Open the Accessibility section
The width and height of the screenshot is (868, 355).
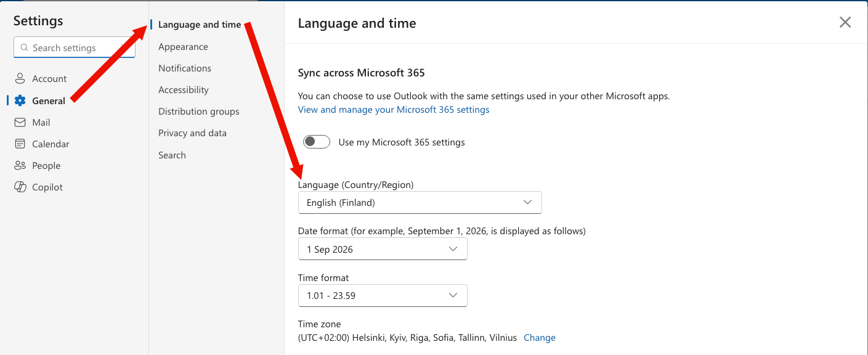pyautogui.click(x=184, y=90)
